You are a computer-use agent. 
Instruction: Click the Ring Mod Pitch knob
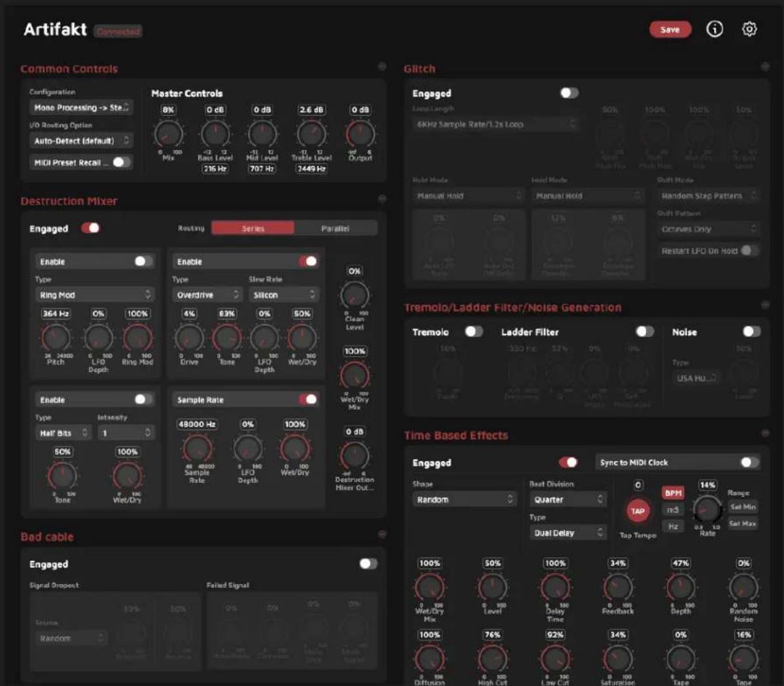(56, 338)
